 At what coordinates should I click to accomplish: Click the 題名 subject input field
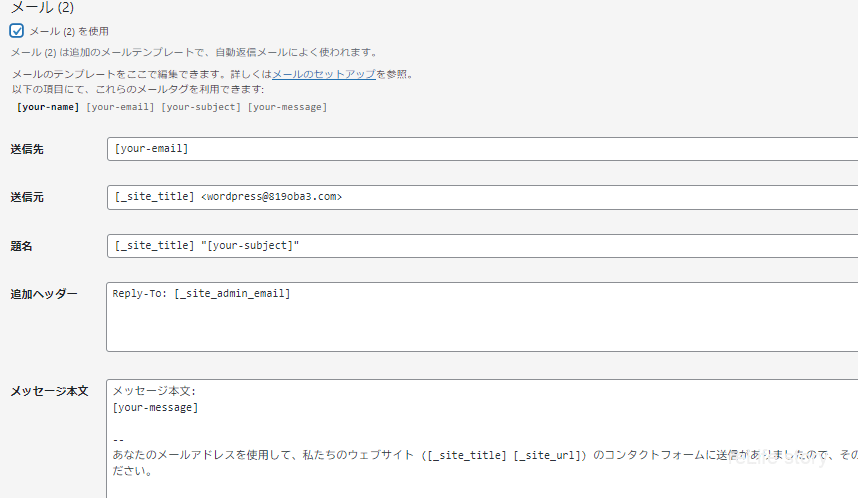click(x=480, y=245)
